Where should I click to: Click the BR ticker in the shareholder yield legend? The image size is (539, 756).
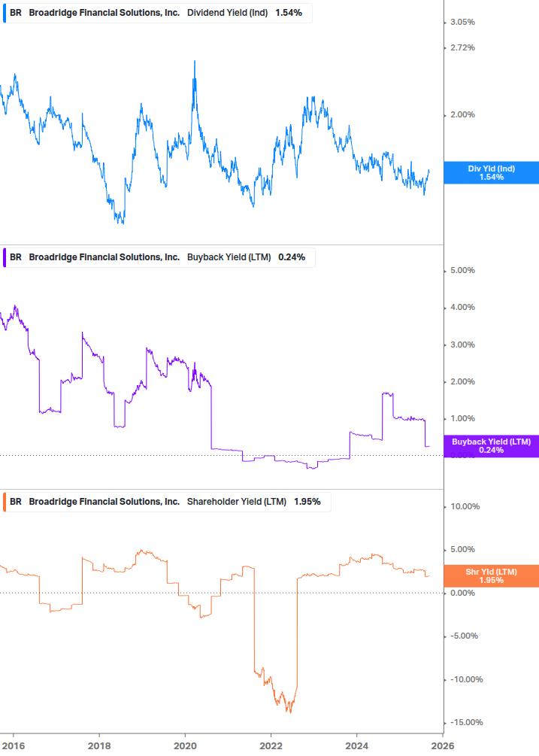[x=16, y=502]
